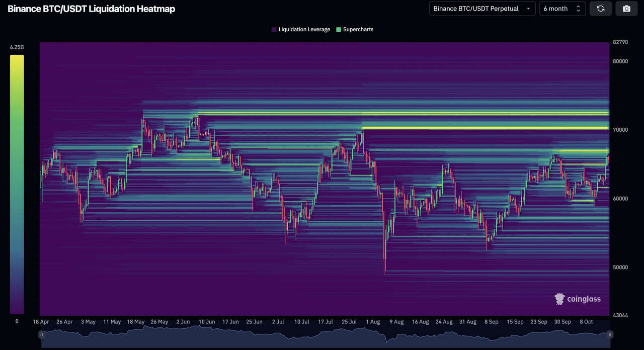Click the 26 Apr date axis label
This screenshot has width=644, height=350.
tap(64, 322)
